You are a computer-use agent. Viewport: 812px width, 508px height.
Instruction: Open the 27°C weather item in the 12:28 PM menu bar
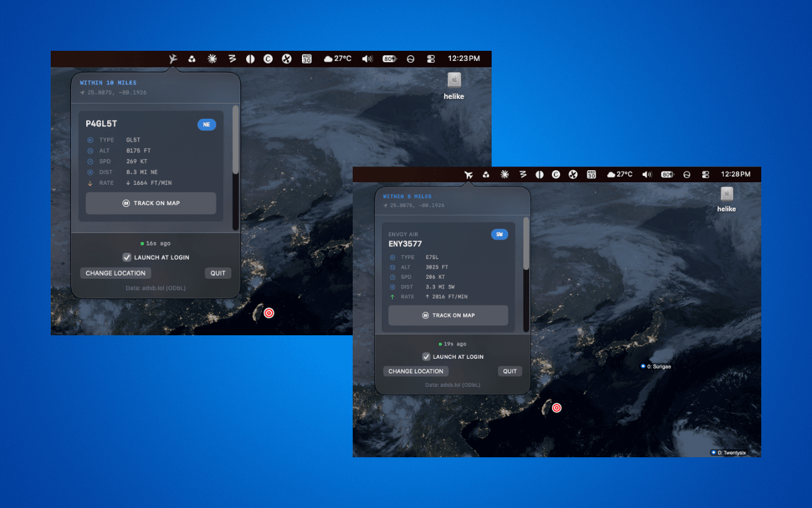[x=620, y=175]
